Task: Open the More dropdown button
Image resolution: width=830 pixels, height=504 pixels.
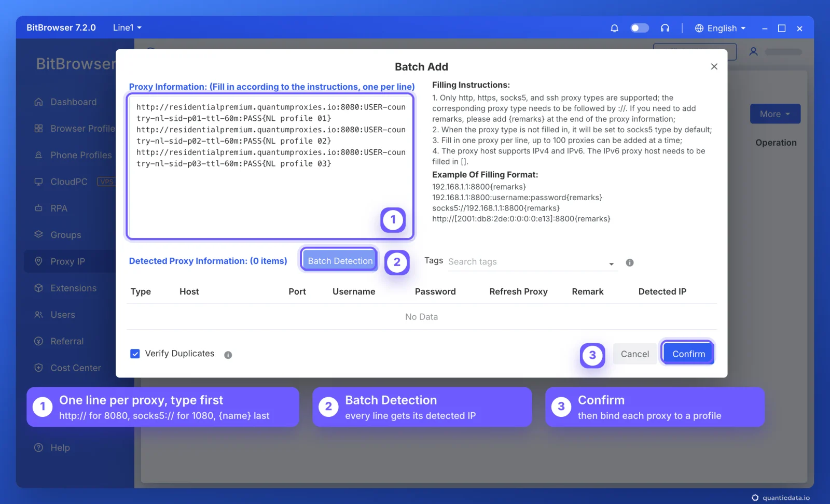Action: click(x=775, y=114)
